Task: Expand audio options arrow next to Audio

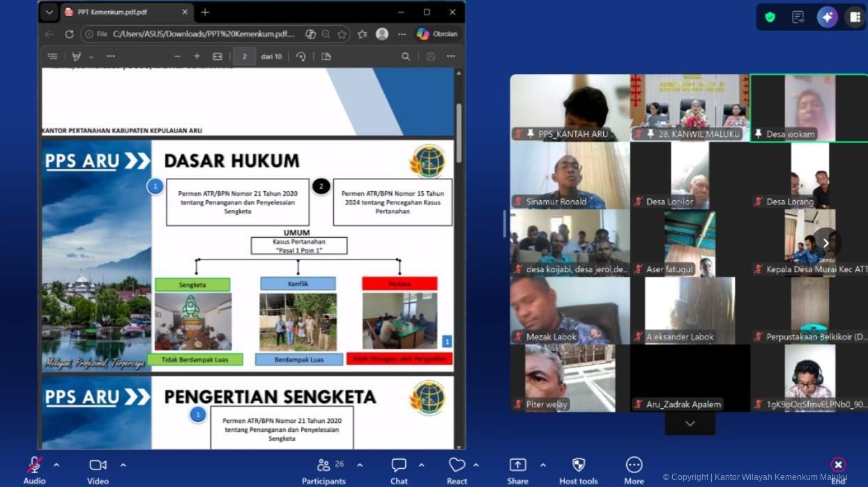Action: click(56, 465)
